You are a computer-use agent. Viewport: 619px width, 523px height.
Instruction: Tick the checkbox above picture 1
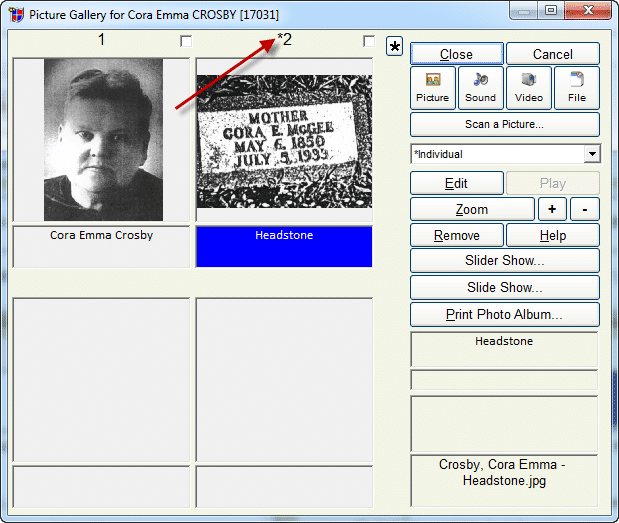[186, 41]
